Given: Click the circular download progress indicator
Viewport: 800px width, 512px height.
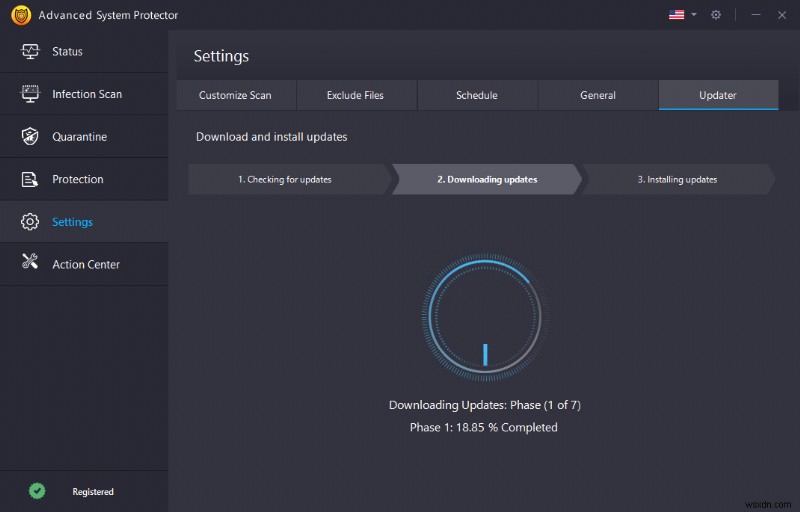Looking at the screenshot, I should coord(485,317).
